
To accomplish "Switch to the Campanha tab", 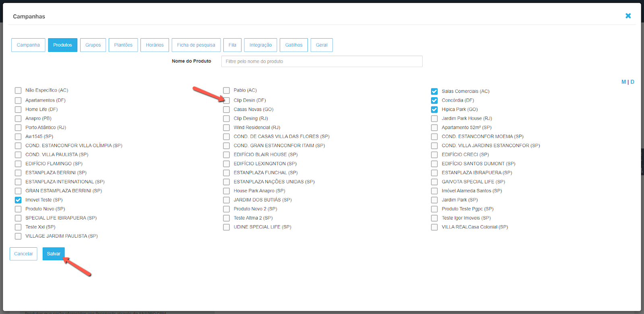I will (28, 45).
